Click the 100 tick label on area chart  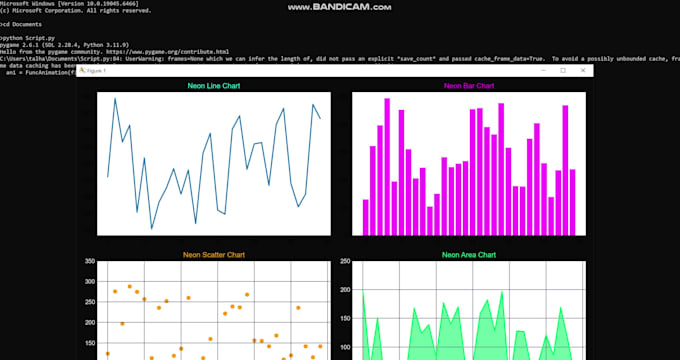pos(345,347)
